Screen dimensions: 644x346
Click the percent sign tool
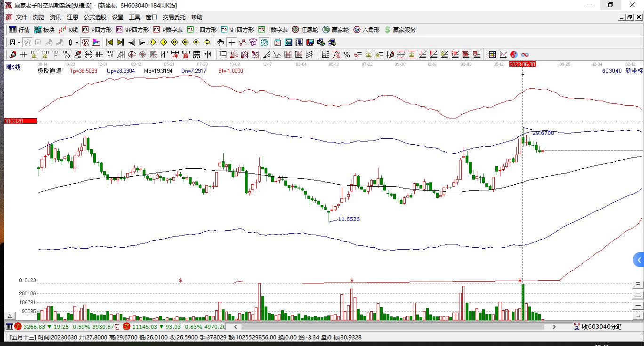346,55
